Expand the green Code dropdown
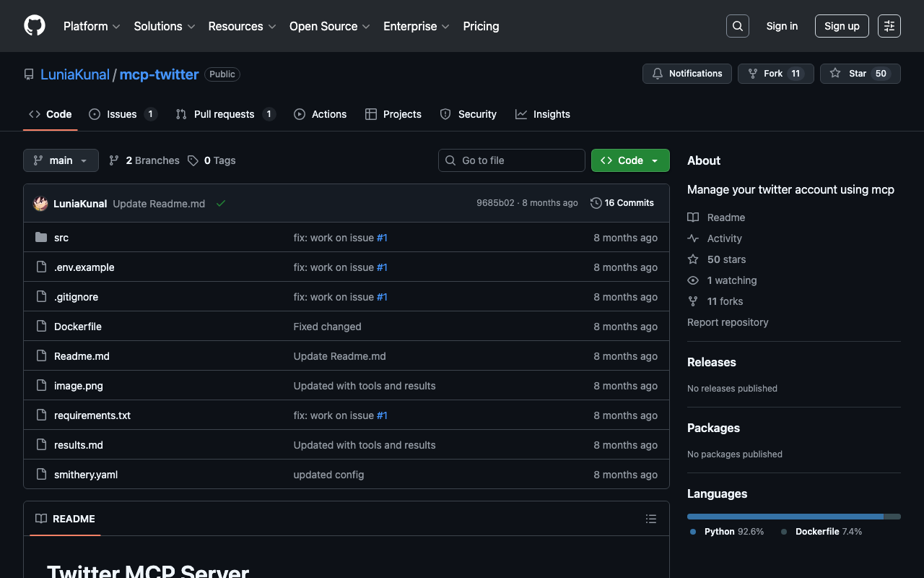The width and height of the screenshot is (924, 578). [x=630, y=160]
